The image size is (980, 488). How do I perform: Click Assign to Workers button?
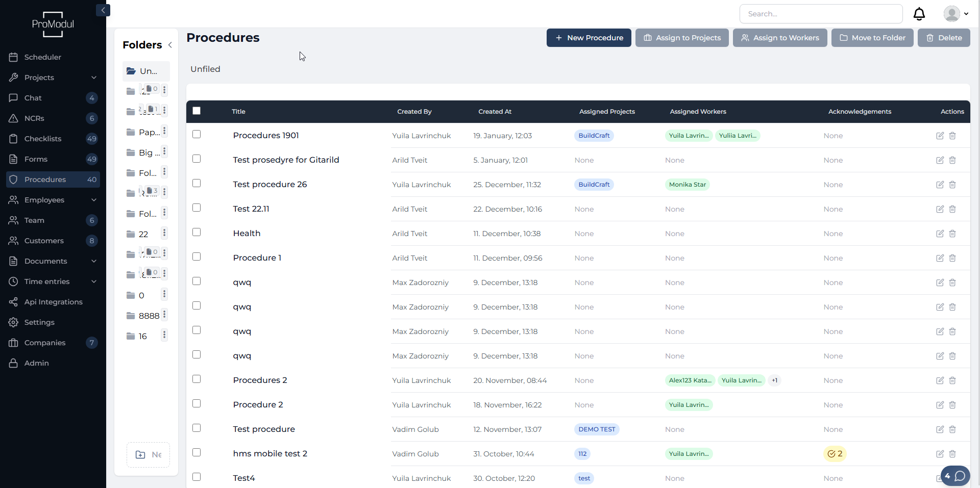(779, 38)
